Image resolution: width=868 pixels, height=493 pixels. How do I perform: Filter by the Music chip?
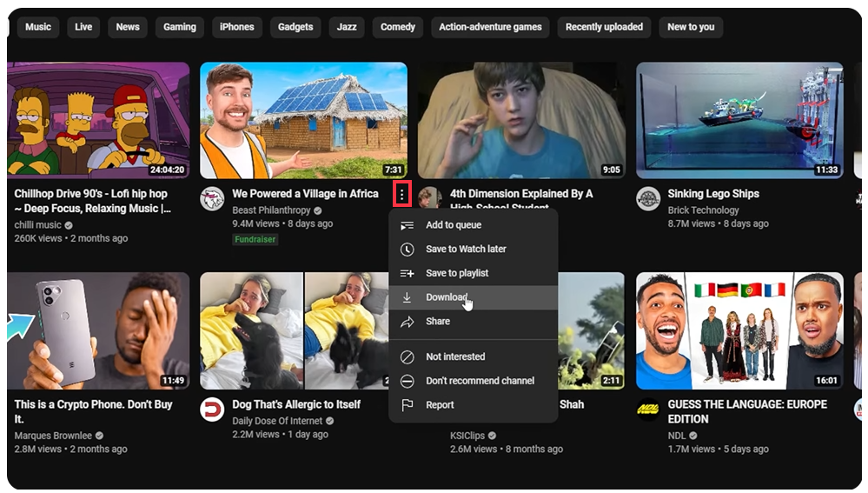click(x=37, y=27)
